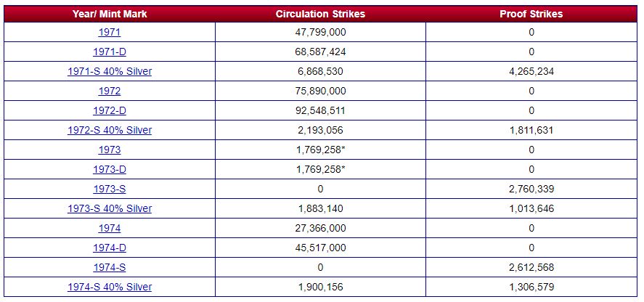Image resolution: width=644 pixels, height=302 pixels.
Task: Click the Circulation Strikes column header
Action: coord(320,14)
